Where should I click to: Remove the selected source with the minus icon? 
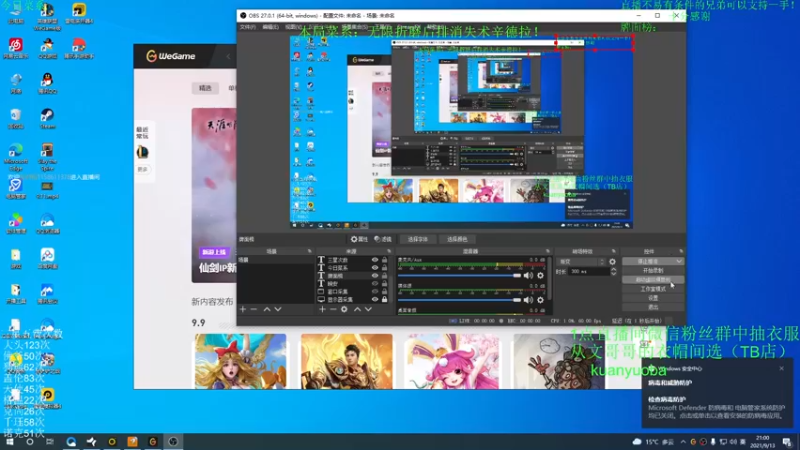(x=333, y=309)
